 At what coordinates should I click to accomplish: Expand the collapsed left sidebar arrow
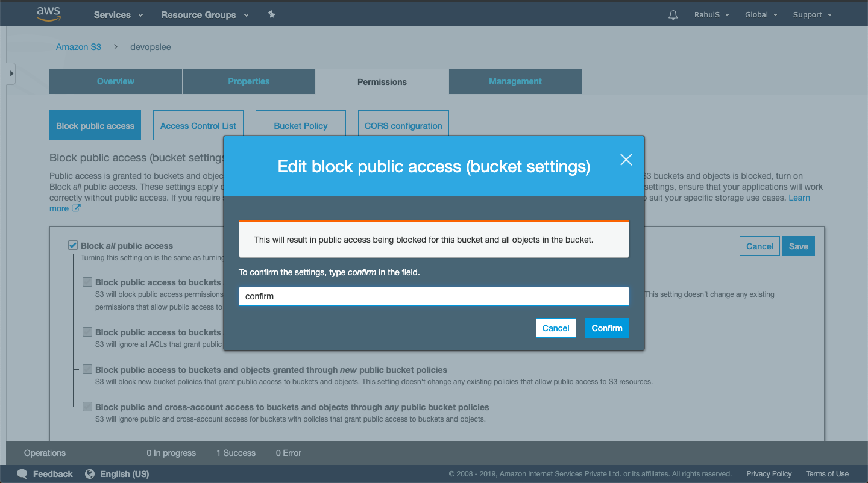coord(10,73)
